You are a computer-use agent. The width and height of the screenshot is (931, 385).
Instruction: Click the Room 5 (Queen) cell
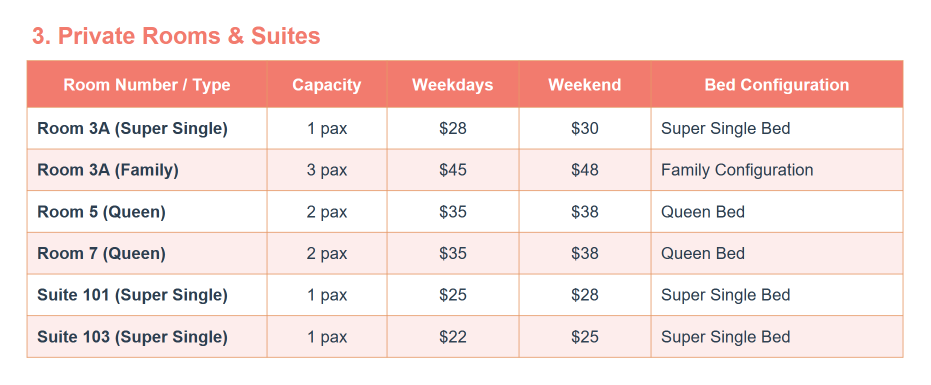click(147, 212)
